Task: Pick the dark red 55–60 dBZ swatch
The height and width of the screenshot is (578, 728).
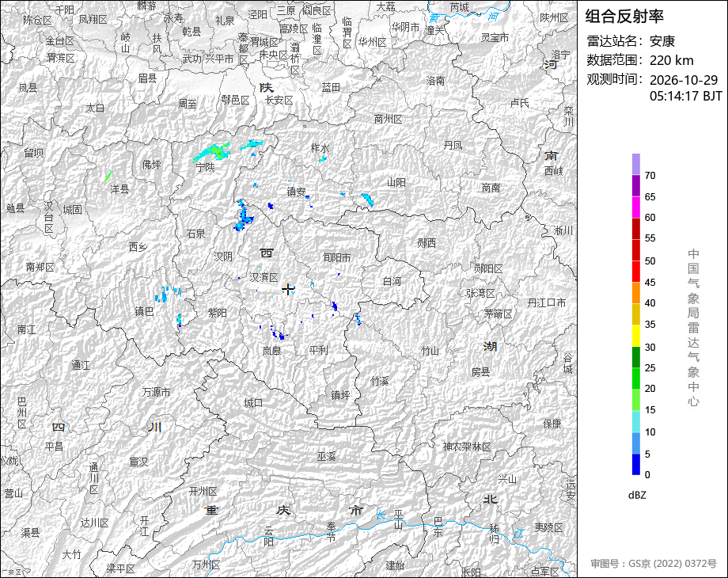Action: coord(636,228)
